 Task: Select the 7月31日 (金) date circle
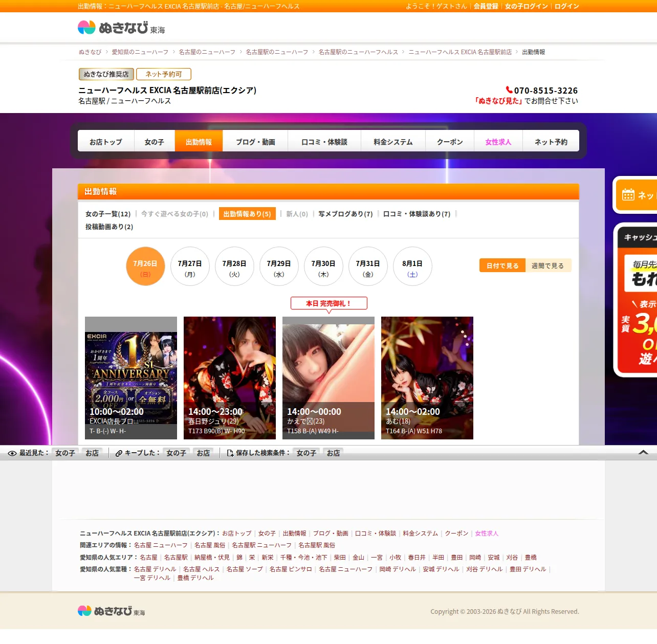368,267
